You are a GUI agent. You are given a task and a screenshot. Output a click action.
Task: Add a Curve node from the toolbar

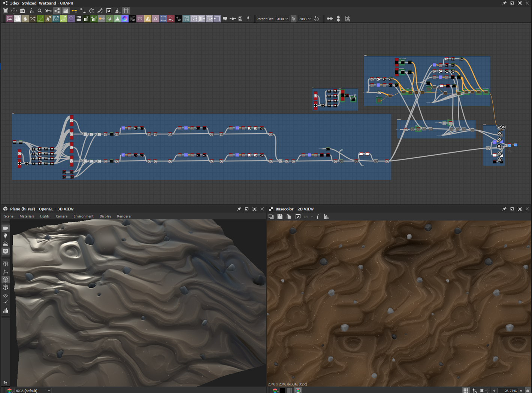[40, 19]
